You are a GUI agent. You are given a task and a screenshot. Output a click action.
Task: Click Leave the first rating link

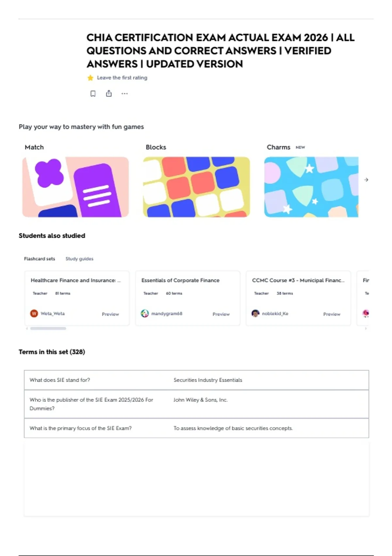click(x=122, y=78)
